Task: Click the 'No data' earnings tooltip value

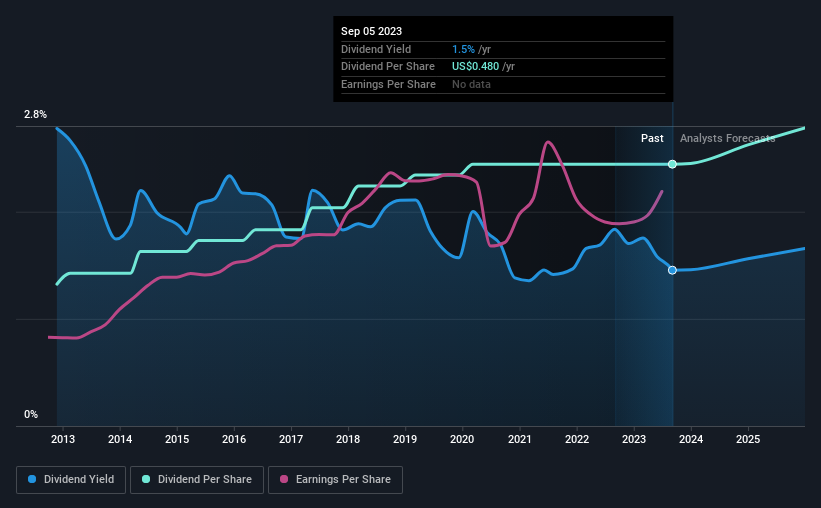Action: pos(471,84)
